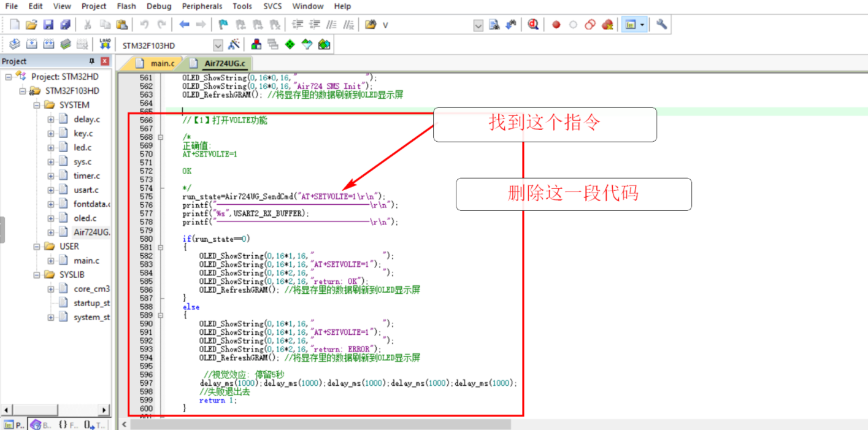Click find text input field in toolbar
868x430 pixels.
[426, 25]
